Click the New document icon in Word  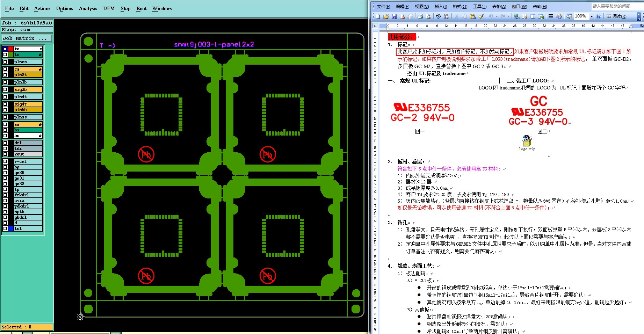(x=378, y=16)
